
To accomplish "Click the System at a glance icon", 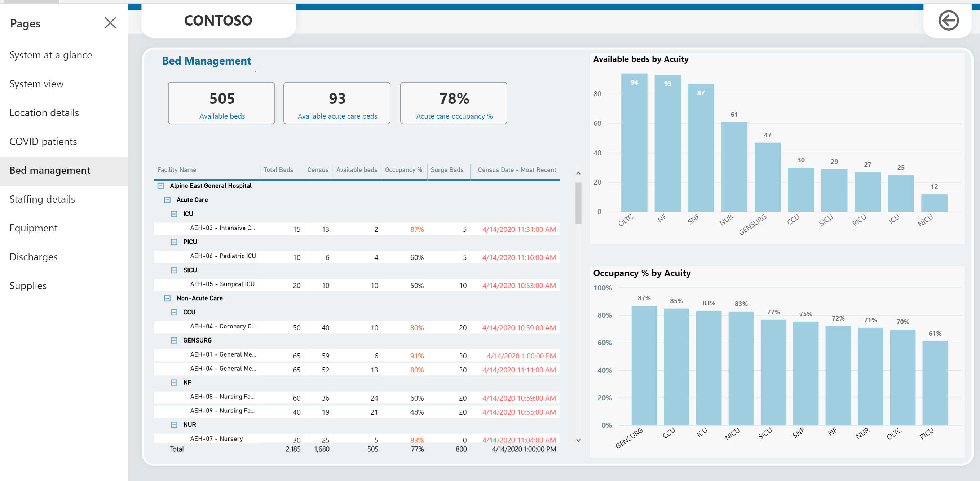I will 51,55.
